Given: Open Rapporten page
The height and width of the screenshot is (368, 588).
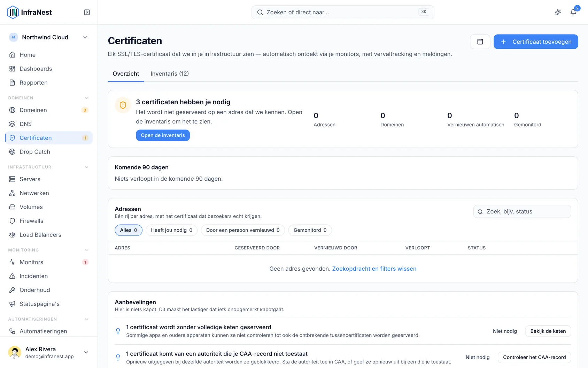Looking at the screenshot, I should 49,83.
